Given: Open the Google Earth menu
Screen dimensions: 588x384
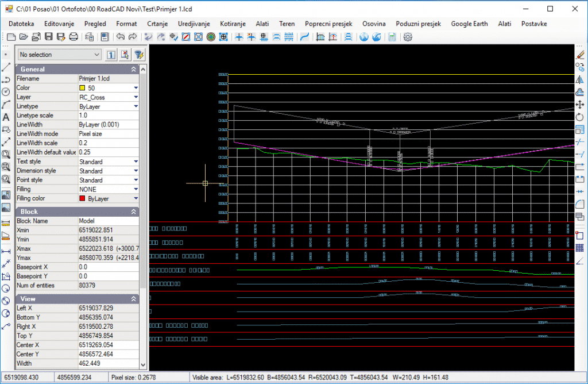Looking at the screenshot, I should click(x=469, y=24).
